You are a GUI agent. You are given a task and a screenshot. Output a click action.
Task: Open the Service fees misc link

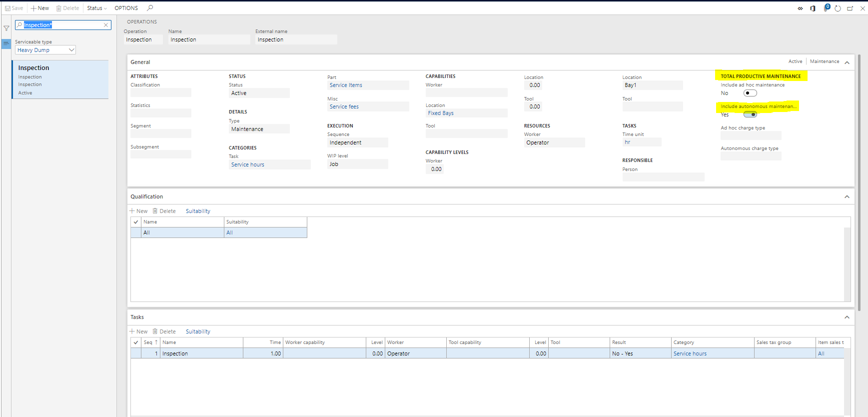pos(344,106)
